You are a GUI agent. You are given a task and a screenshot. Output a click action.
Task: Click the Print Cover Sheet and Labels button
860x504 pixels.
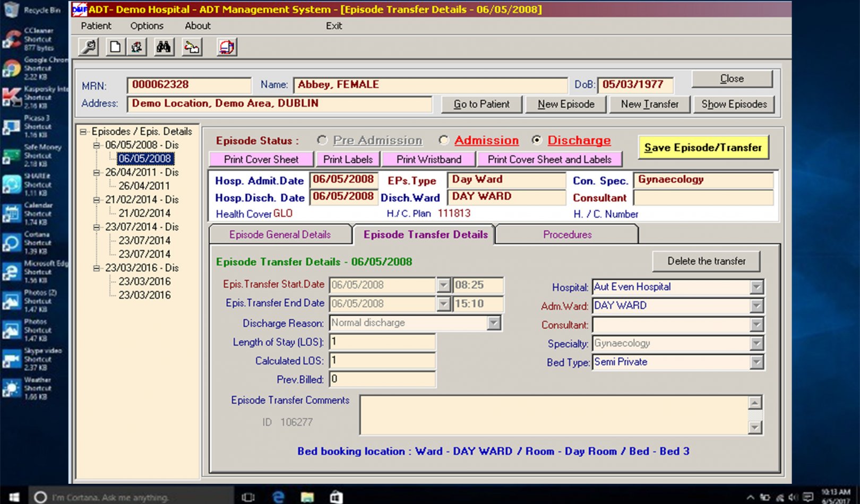point(549,159)
